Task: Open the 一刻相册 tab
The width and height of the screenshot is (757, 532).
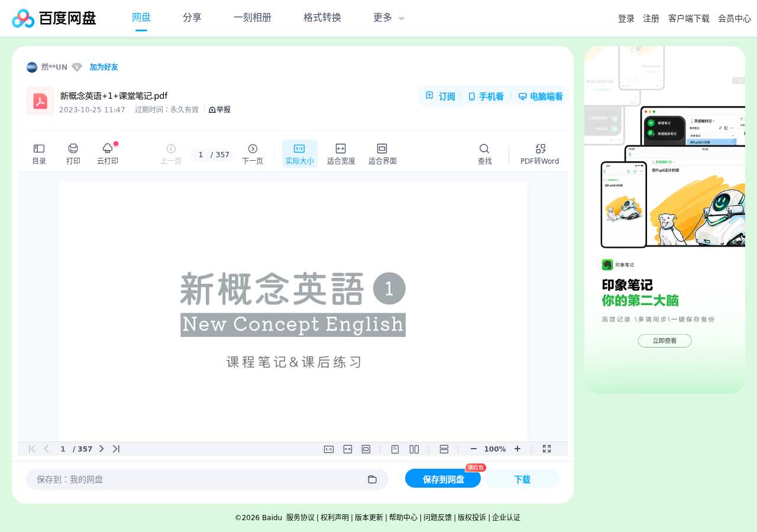Action: pyautogui.click(x=253, y=17)
